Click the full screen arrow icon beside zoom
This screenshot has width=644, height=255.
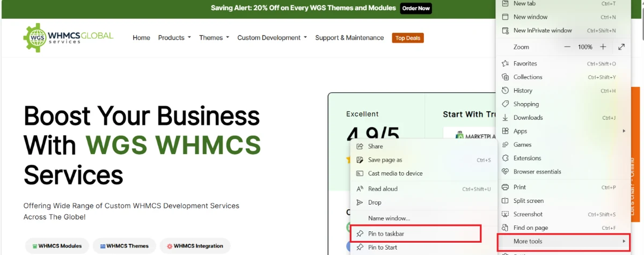coord(621,47)
